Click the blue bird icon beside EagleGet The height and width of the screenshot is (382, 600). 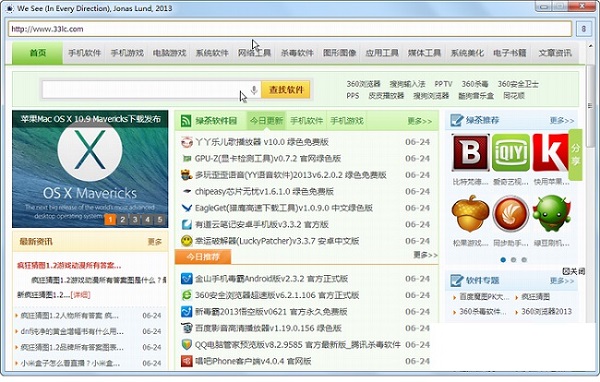coord(186,208)
